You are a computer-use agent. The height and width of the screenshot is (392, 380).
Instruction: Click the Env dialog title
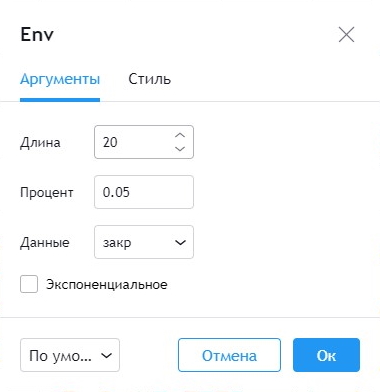37,34
